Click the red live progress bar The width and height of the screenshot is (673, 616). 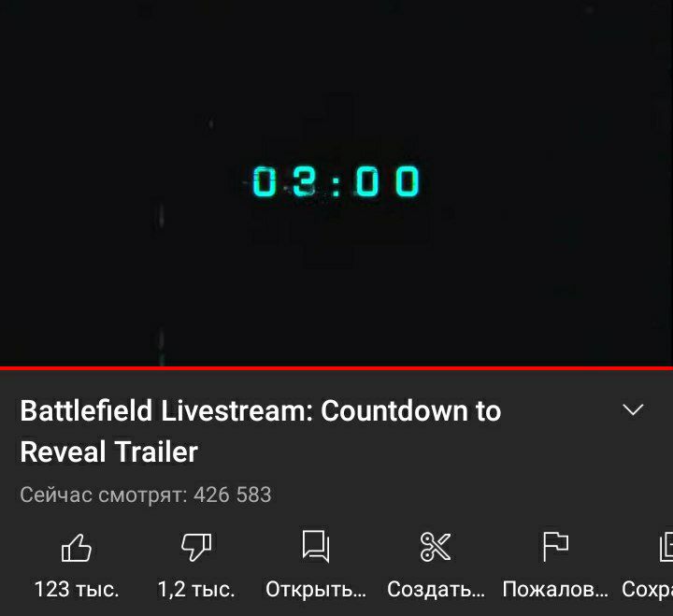(336, 368)
